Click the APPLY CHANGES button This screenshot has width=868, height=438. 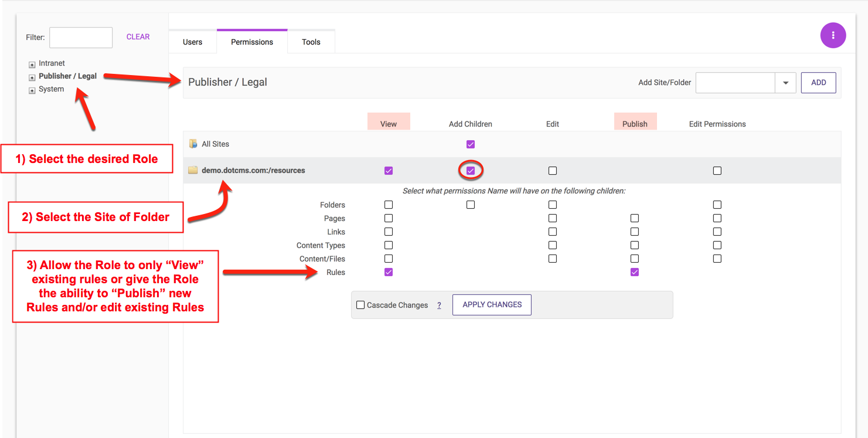click(x=492, y=305)
